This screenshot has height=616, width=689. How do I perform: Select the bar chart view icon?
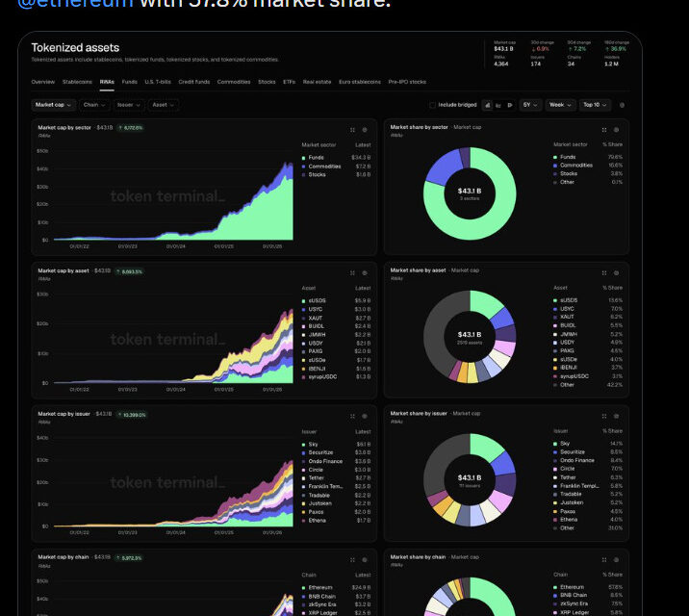[487, 105]
